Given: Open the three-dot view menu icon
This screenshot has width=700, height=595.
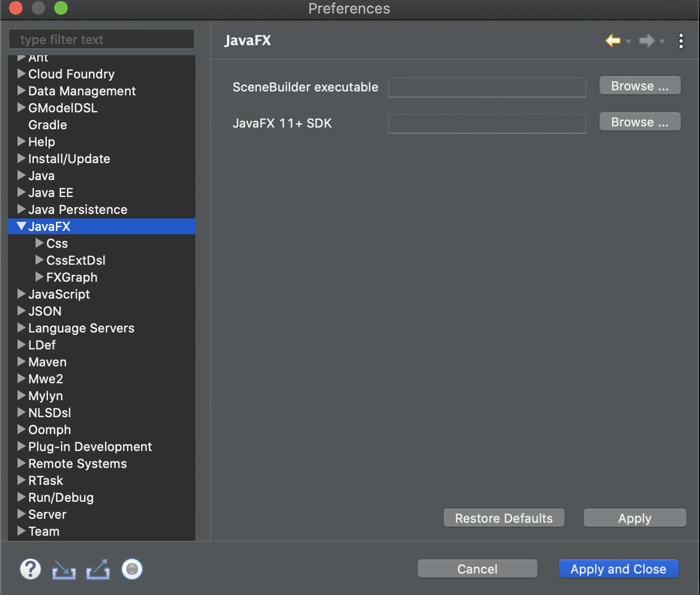Looking at the screenshot, I should pos(681,41).
